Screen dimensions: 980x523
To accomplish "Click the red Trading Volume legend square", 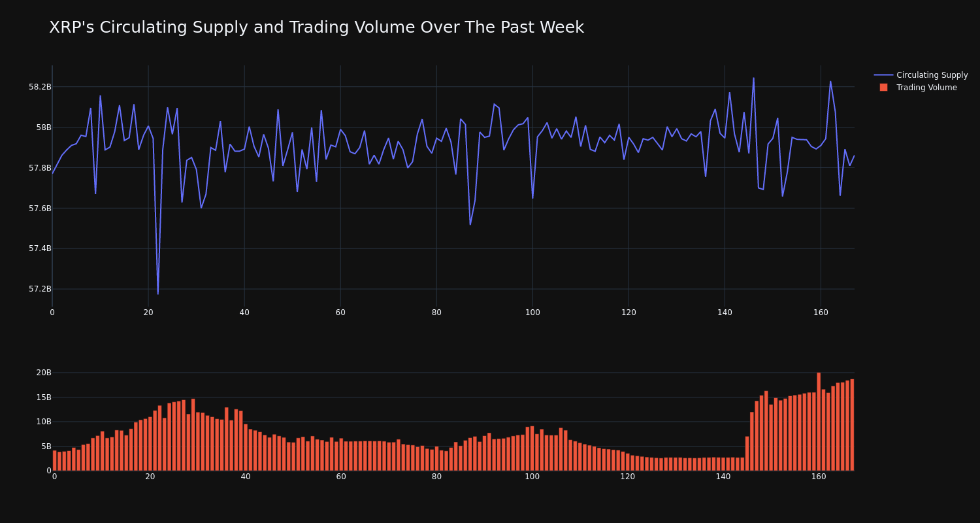I will [x=883, y=87].
